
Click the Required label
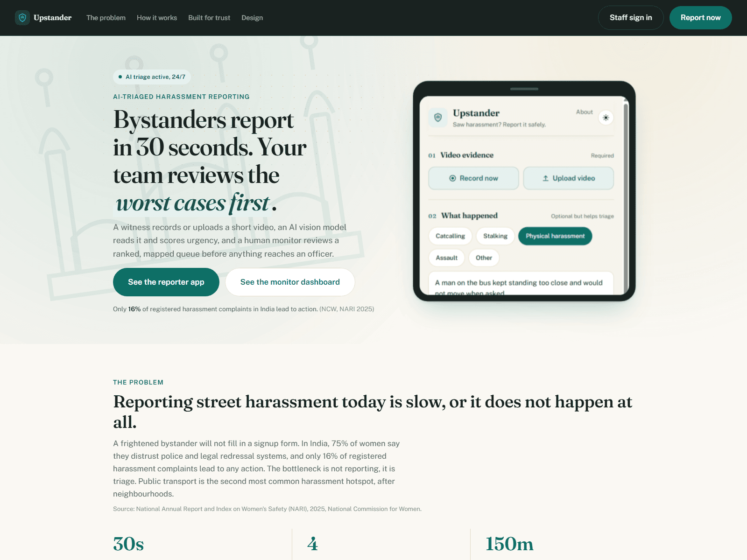[602, 156]
